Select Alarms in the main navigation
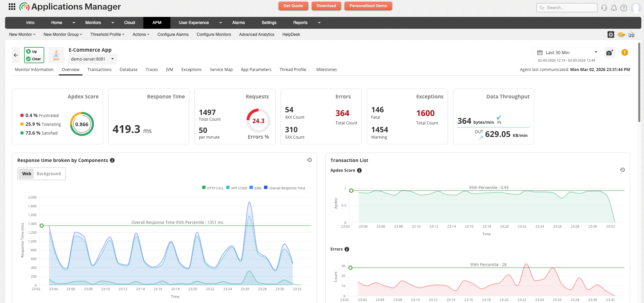The height and width of the screenshot is (303, 644). (x=238, y=23)
